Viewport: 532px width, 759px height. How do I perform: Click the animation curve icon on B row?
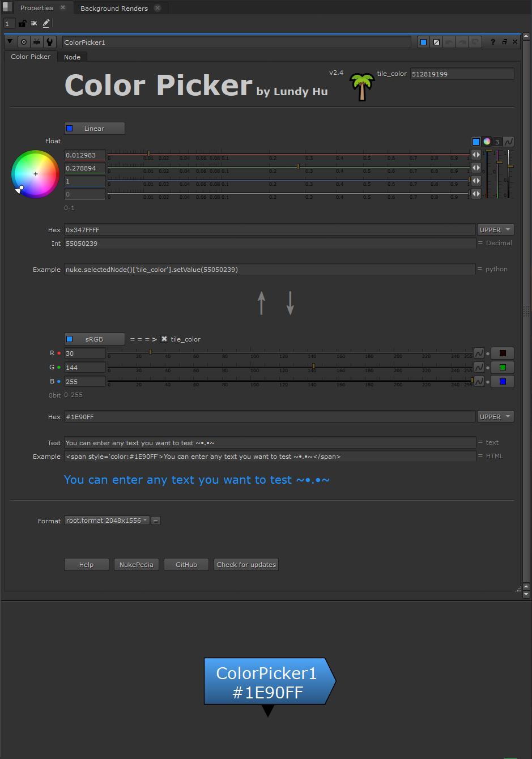(479, 381)
